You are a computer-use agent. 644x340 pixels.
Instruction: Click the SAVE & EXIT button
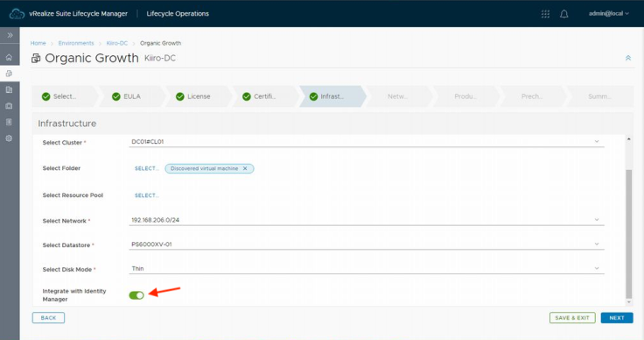(572, 318)
